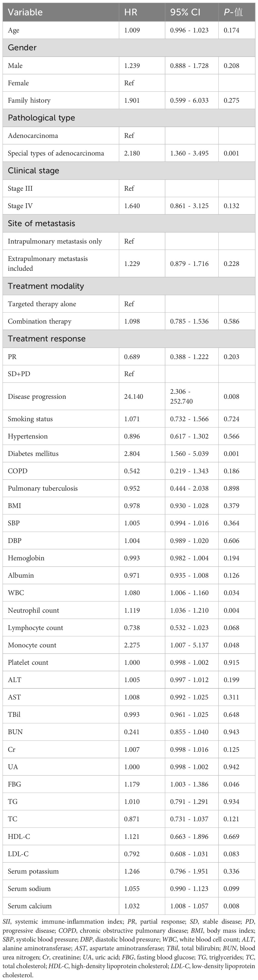
Task: Click the Serum calcium row label
Action: (x=30, y=906)
